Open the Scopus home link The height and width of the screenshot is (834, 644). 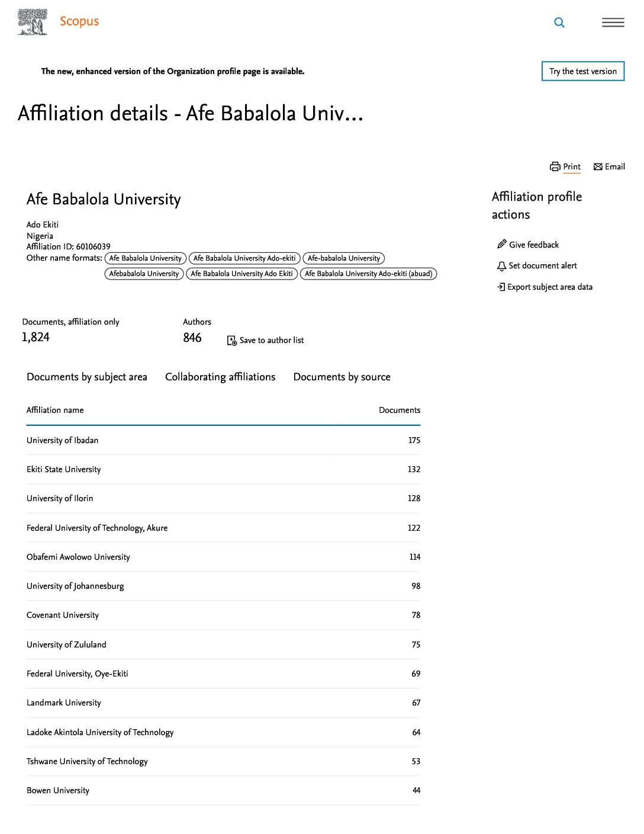(79, 21)
